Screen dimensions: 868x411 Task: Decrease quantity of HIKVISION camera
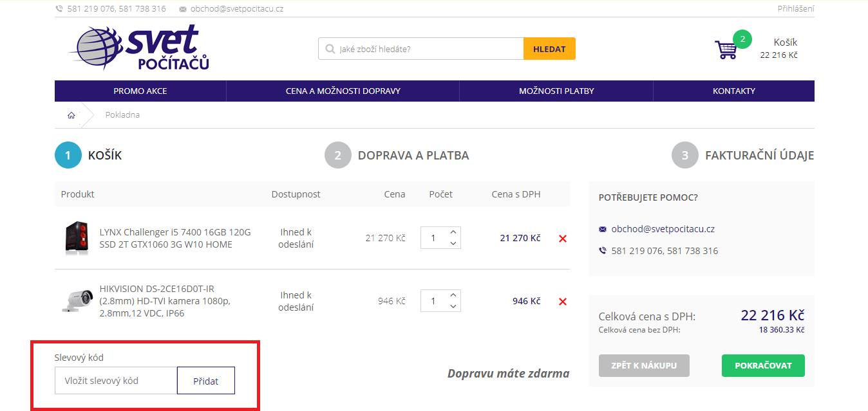click(x=453, y=307)
